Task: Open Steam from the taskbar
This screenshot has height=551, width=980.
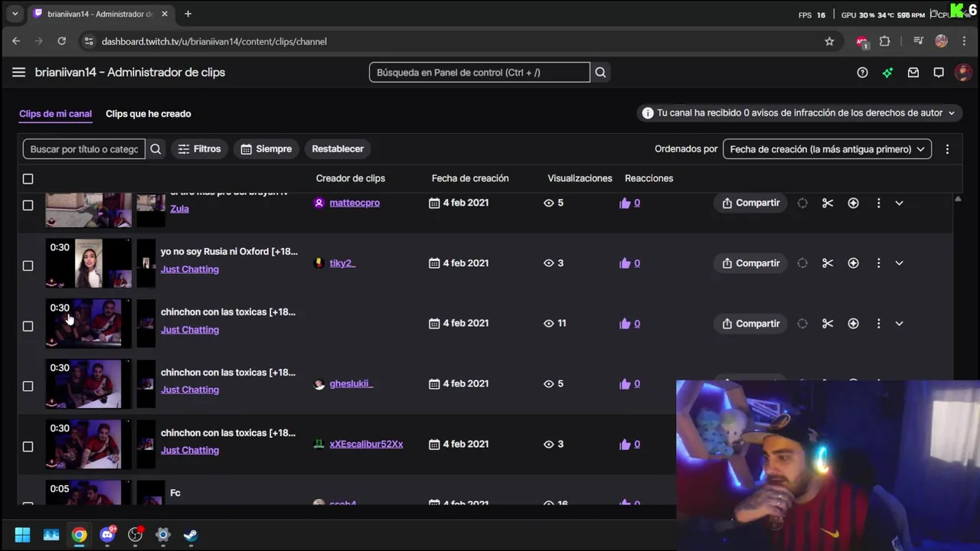Action: tap(191, 535)
